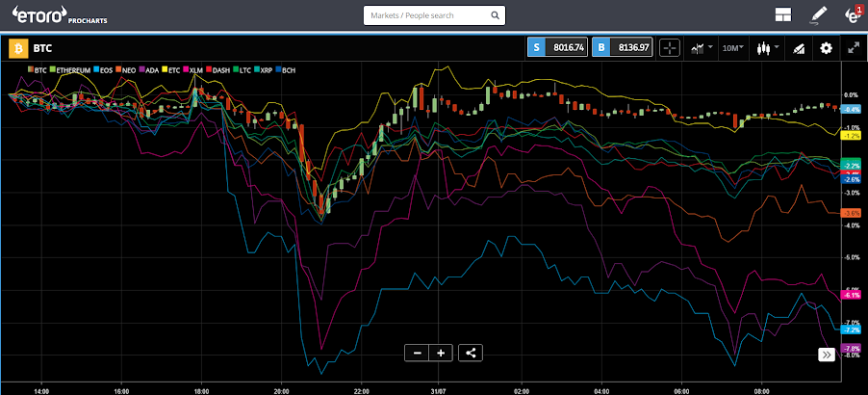Click the -2.2% green price label
Viewport: 868px width, 395px height.
(x=851, y=166)
